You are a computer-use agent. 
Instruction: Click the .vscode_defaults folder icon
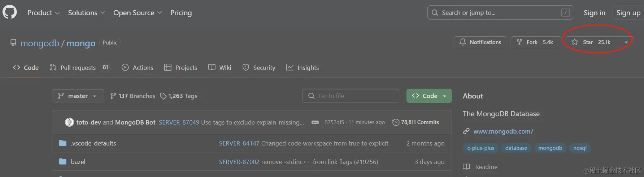63,143
